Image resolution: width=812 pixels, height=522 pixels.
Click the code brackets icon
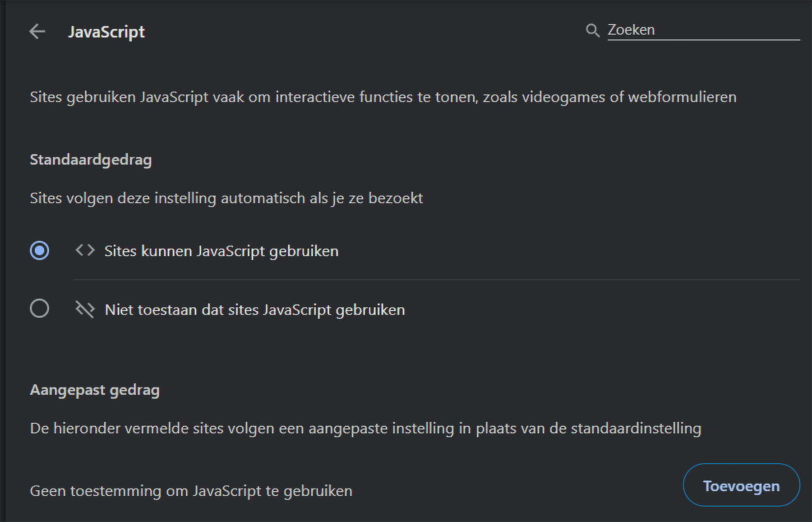pos(85,250)
